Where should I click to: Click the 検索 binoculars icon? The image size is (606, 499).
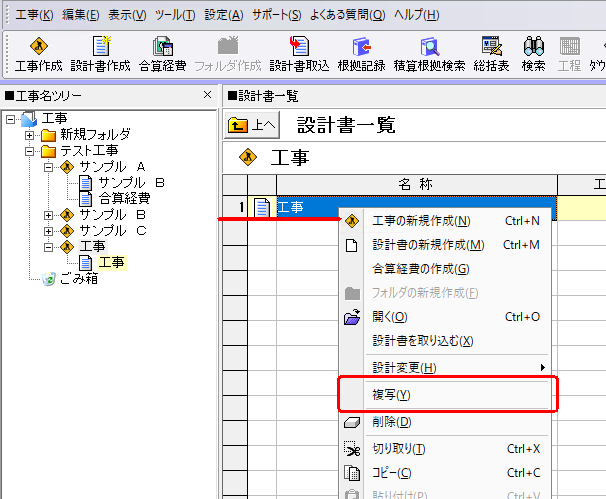534,46
